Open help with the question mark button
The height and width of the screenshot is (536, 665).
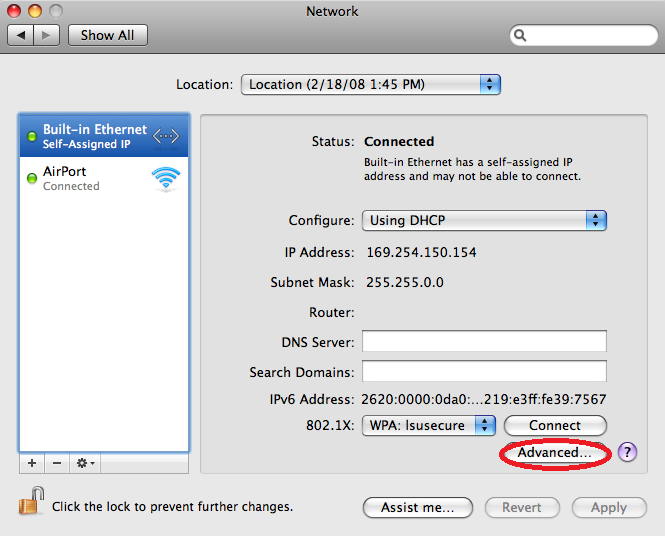(627, 452)
